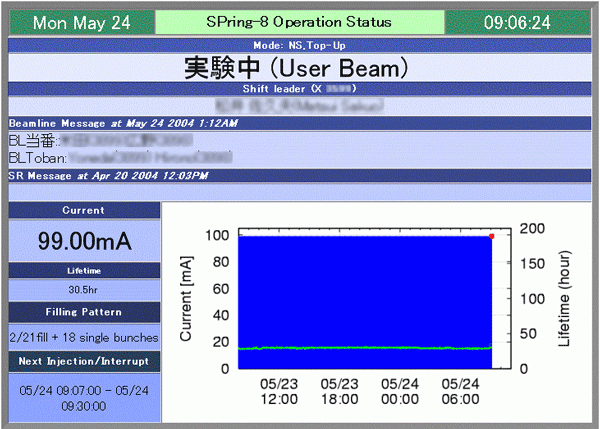This screenshot has width=600, height=429.
Task: Click the 'BLToban:' label
Action: (x=38, y=158)
